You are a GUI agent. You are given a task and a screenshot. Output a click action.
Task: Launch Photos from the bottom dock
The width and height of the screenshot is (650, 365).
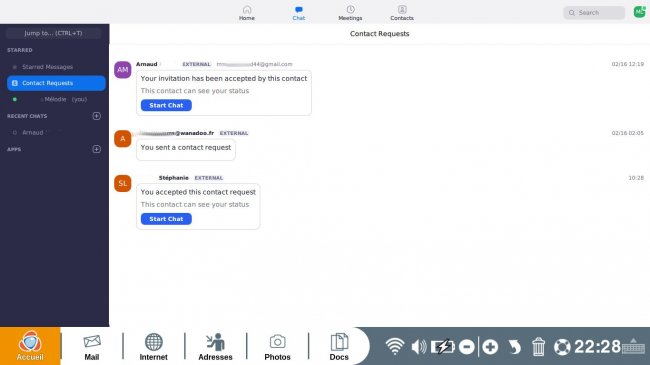click(x=277, y=347)
